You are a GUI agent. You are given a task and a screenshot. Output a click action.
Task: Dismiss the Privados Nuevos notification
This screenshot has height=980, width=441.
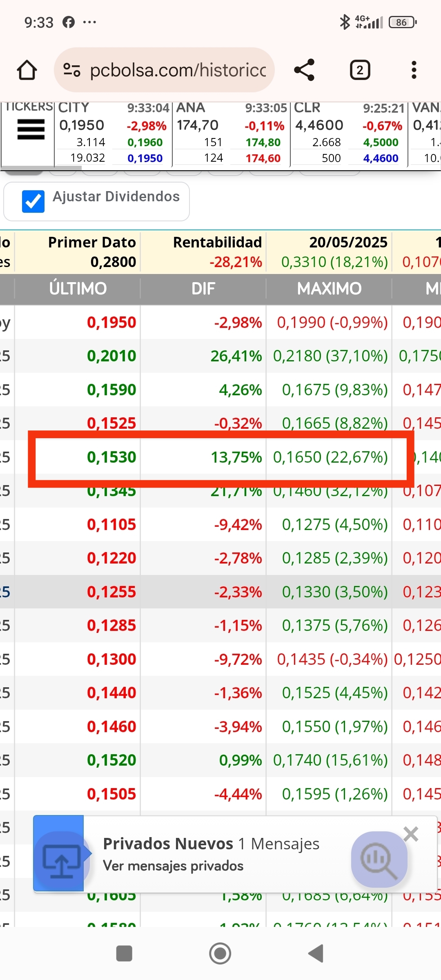(x=411, y=834)
